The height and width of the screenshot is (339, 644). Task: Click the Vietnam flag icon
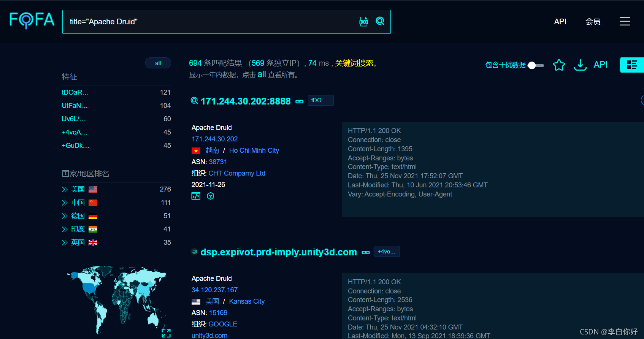point(196,151)
